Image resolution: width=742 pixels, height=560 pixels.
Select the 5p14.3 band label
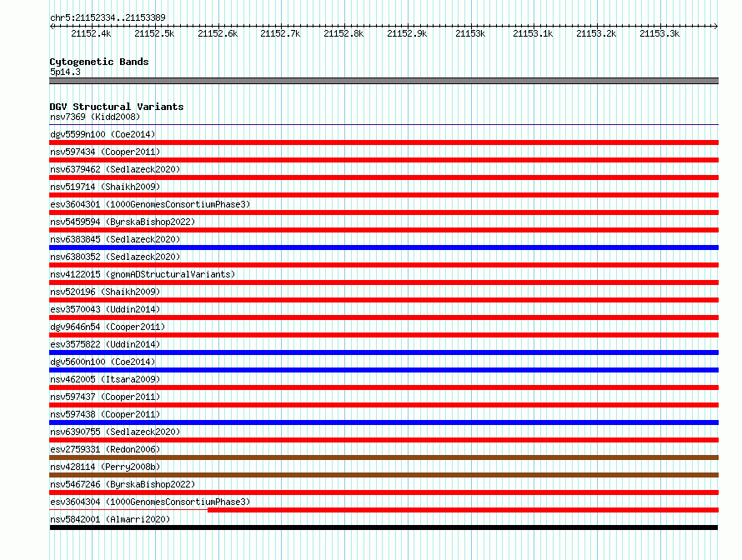(65, 72)
